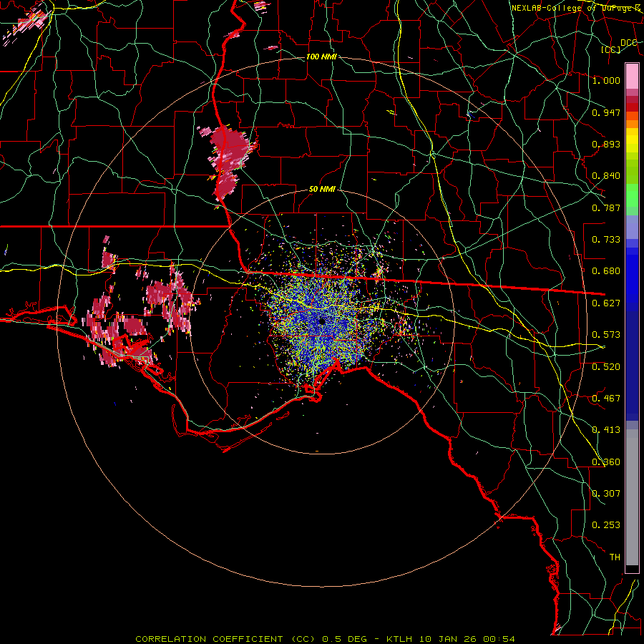This screenshot has width=644, height=644.
Task: Select the 0.787 scale value
Action: [x=606, y=208]
